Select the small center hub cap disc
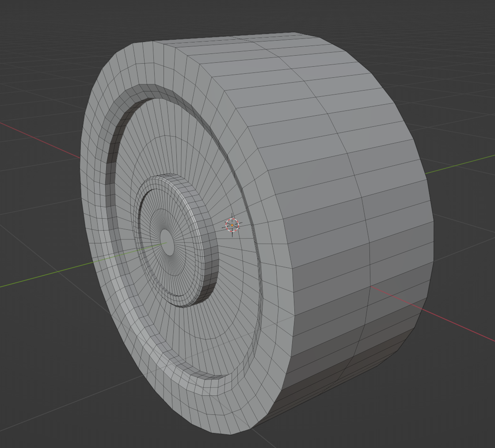The height and width of the screenshot is (448, 495). click(168, 242)
